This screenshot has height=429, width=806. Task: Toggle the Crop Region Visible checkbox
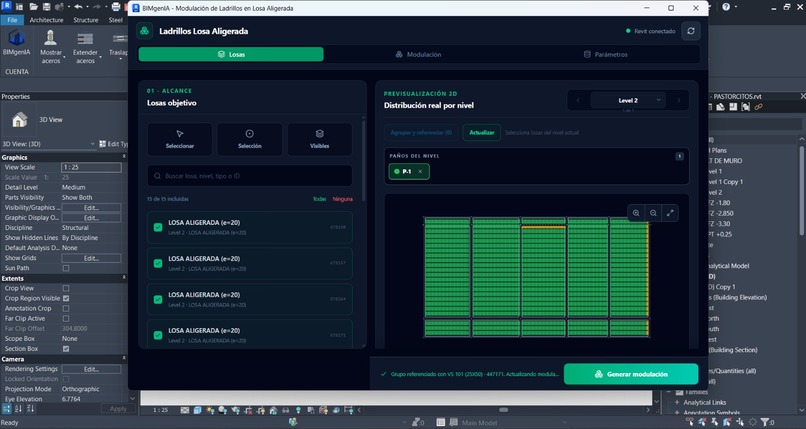point(66,298)
